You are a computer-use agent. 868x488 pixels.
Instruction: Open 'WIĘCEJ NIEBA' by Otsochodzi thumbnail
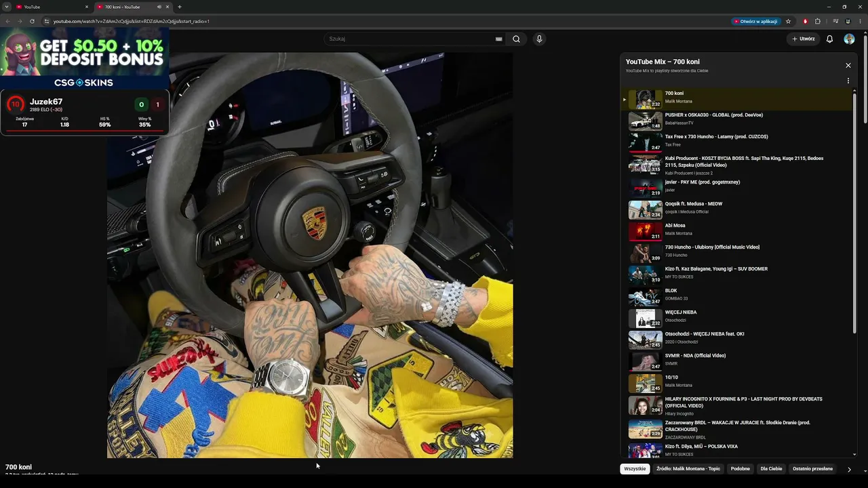(x=645, y=318)
